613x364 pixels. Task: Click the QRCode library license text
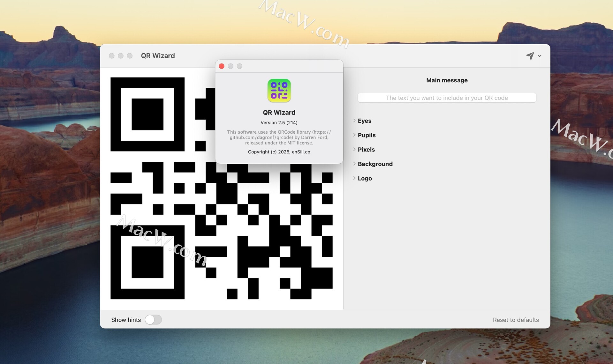pos(279,137)
